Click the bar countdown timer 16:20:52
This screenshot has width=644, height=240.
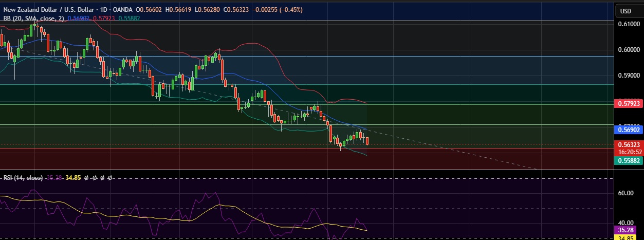click(629, 152)
